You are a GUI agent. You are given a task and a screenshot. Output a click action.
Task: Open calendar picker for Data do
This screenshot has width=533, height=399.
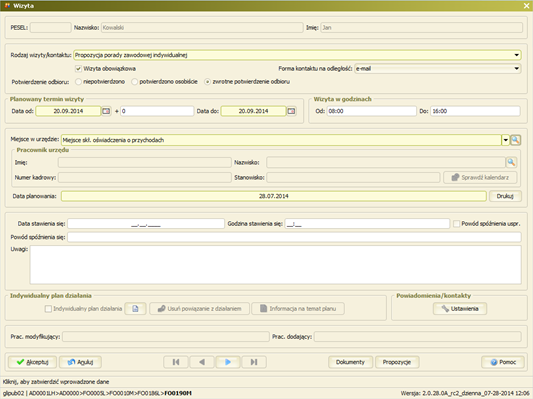291,111
